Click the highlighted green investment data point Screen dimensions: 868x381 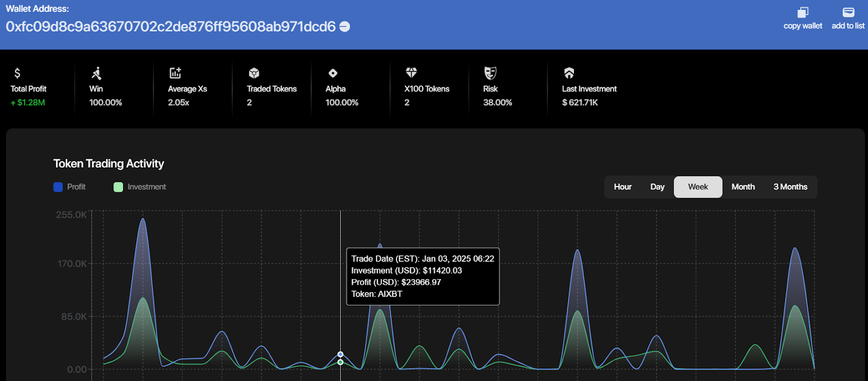point(341,362)
